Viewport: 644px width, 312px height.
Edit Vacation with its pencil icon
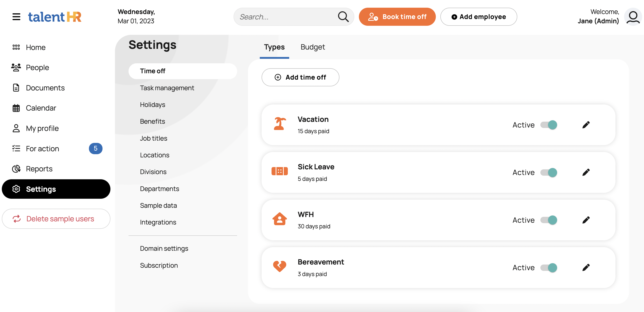pos(586,125)
